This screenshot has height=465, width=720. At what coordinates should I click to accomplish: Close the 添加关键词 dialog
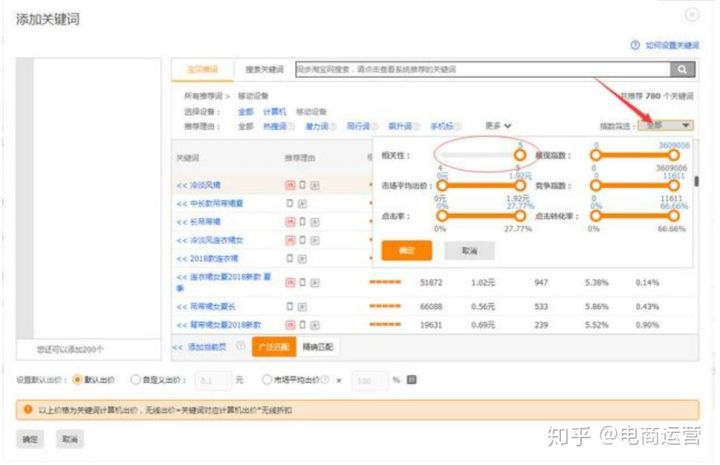pos(691,15)
